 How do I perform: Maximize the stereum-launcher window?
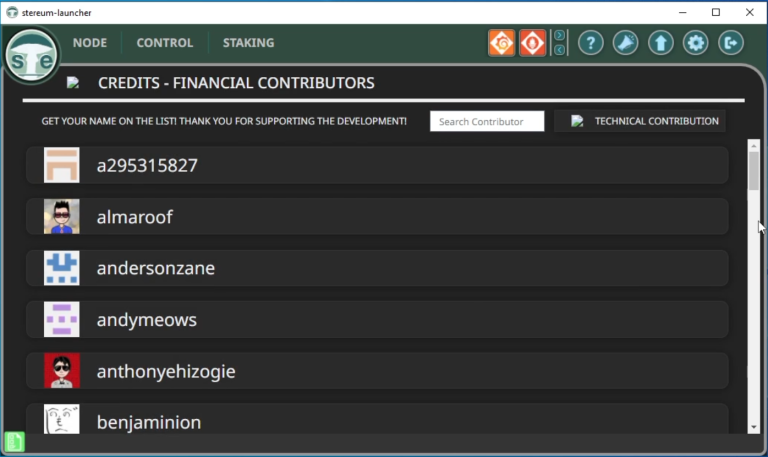coord(716,12)
